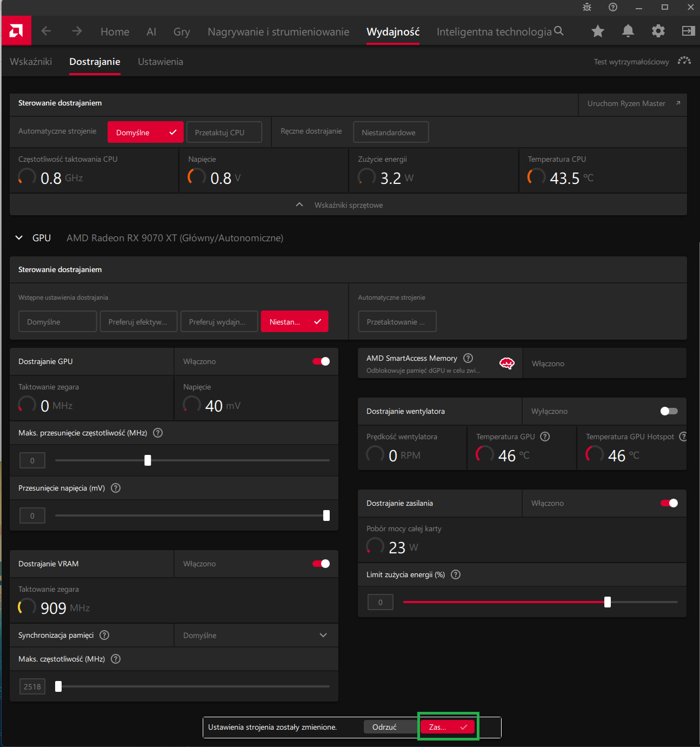This screenshot has height=747, width=700.
Task: Click the Ryzen Master external link arrow
Action: pyautogui.click(x=678, y=103)
